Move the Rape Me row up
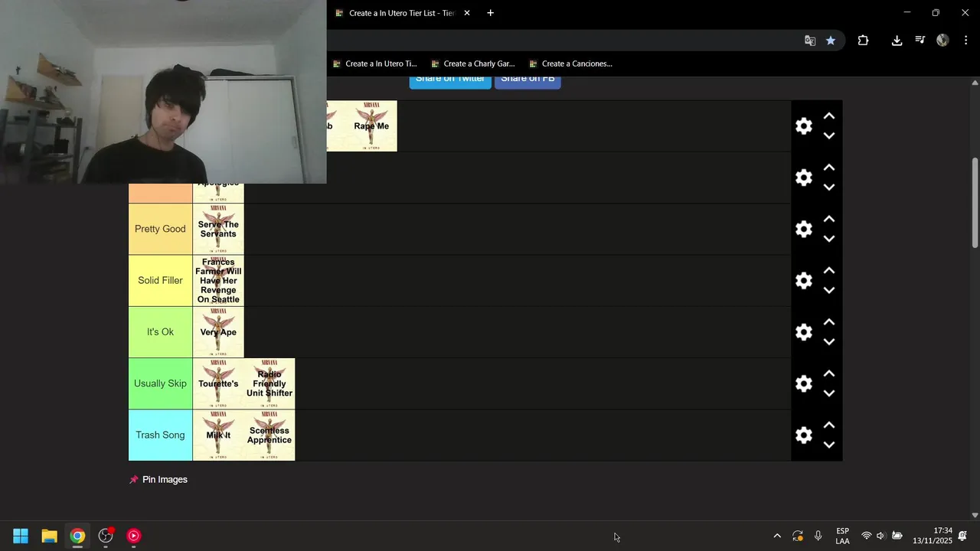Screen dimensions: 980x551 pyautogui.click(x=828, y=116)
